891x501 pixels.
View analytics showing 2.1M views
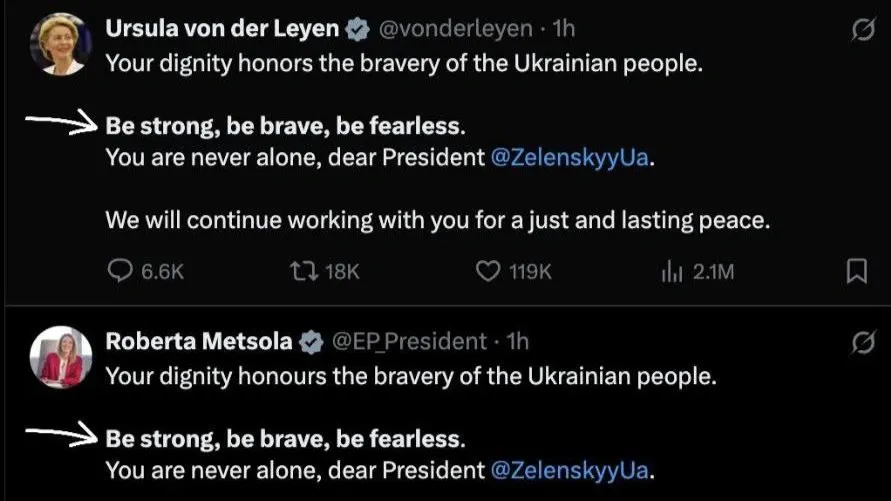[671, 271]
